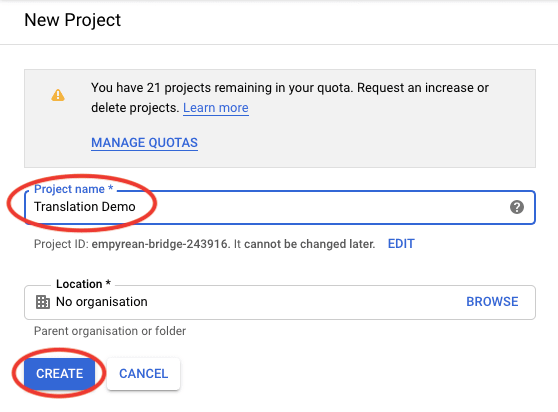Viewport: 558px width, 412px height.
Task: Click the CANCEL button
Action: (143, 374)
